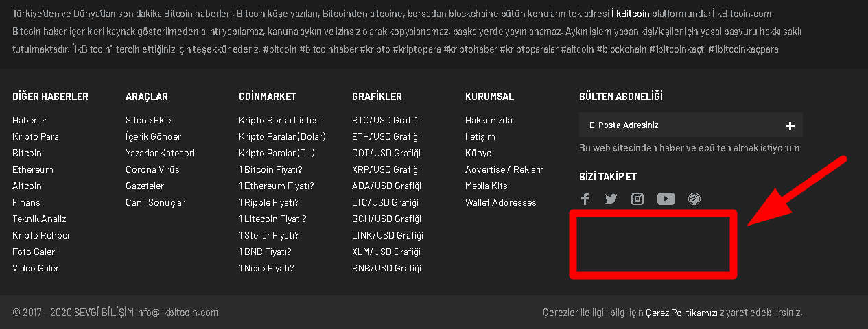Go to the Hakkımızda page
This screenshot has width=868, height=329.
point(489,120)
